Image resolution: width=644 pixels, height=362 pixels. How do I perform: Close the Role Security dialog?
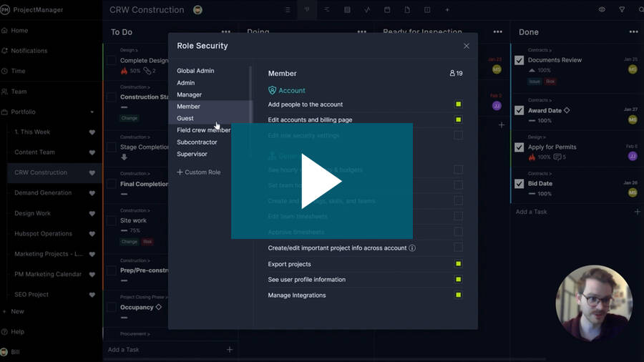coord(466,46)
